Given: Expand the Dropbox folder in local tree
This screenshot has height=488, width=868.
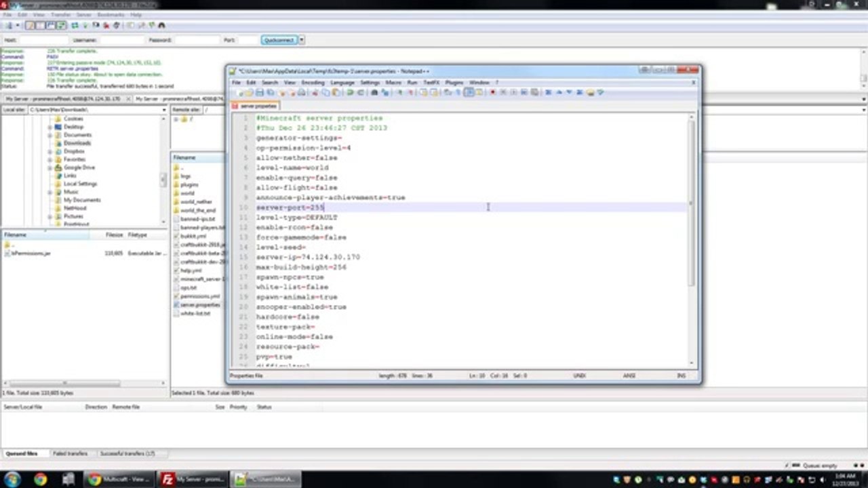Looking at the screenshot, I should pos(50,151).
